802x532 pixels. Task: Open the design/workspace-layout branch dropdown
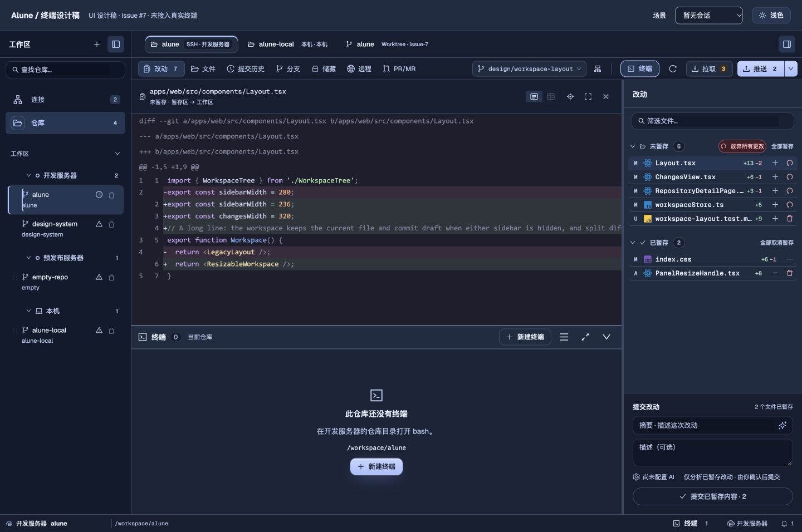(530, 68)
